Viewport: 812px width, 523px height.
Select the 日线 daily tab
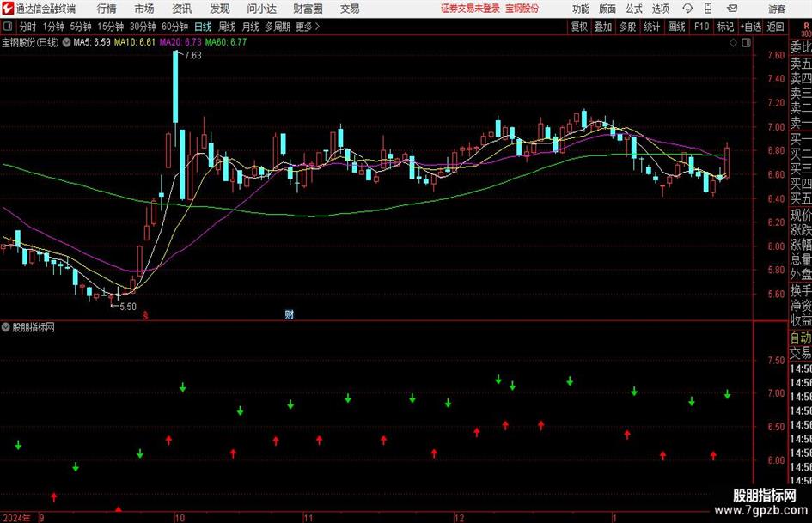click(x=203, y=27)
